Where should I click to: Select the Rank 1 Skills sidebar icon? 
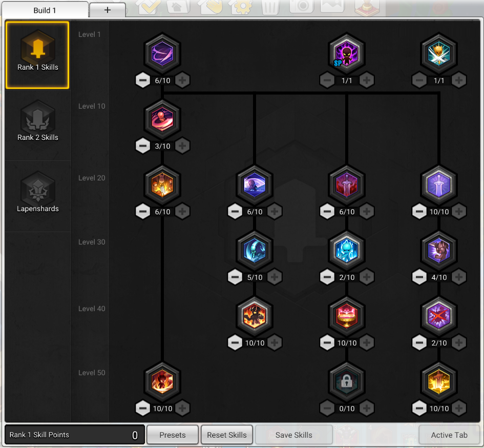tap(37, 55)
